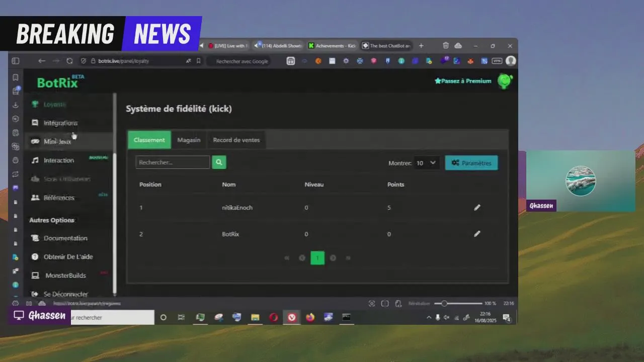Image resolution: width=644 pixels, height=362 pixels.
Task: Open the Paramètres settings button
Action: (x=471, y=163)
